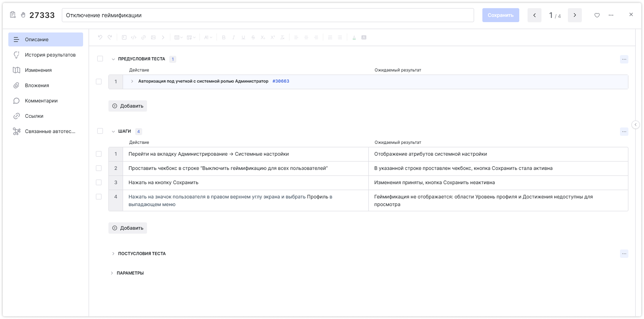Viewport: 644px width, 319px height.
Task: Switch to Комментарии tab
Action: pyautogui.click(x=46, y=101)
